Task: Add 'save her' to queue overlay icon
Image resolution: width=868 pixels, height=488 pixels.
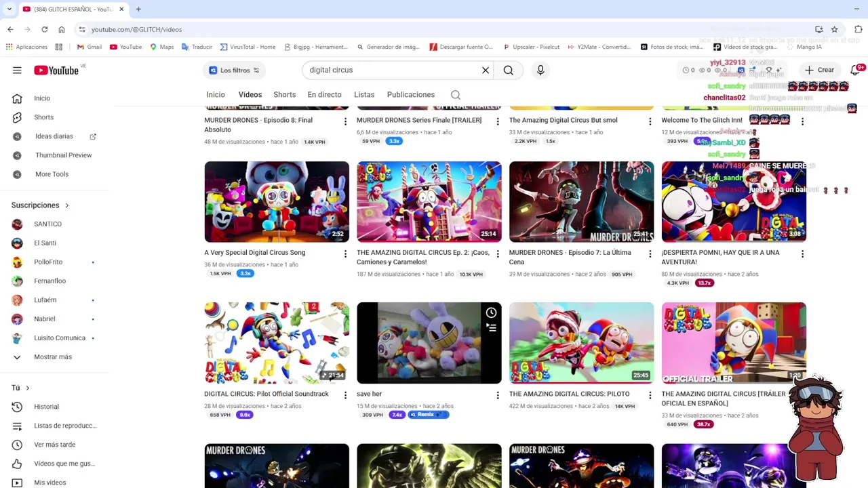Action: [x=491, y=328]
